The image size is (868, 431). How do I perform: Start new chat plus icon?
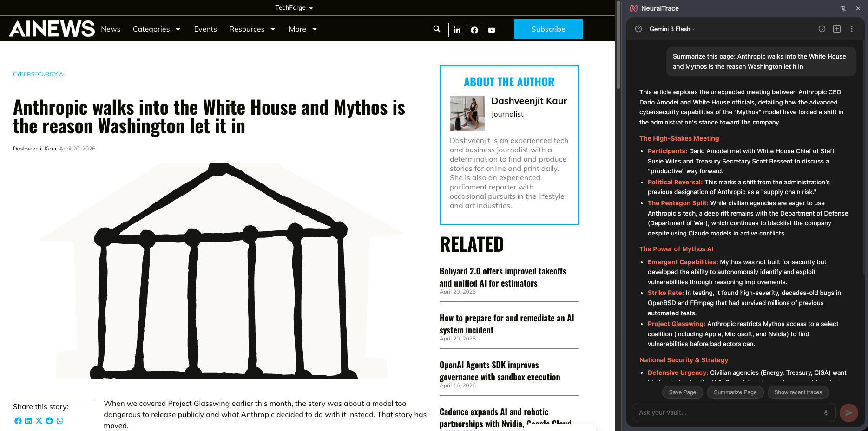pos(837,29)
